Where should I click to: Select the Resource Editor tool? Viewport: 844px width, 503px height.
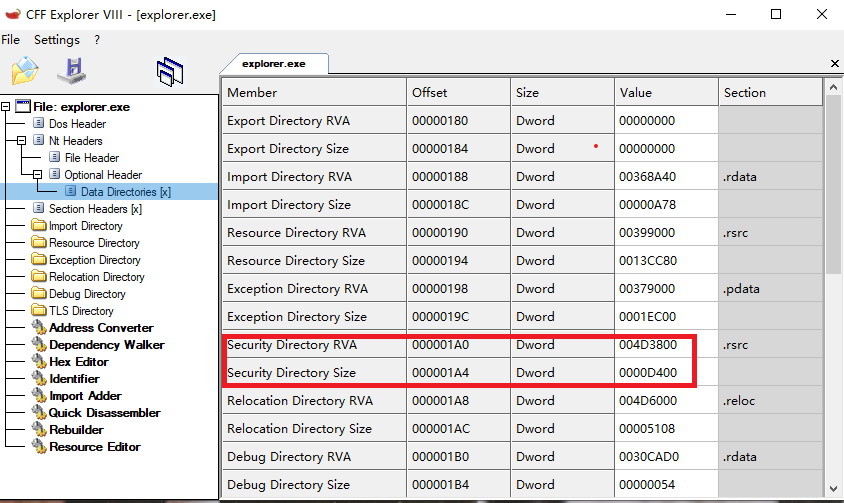[94, 447]
